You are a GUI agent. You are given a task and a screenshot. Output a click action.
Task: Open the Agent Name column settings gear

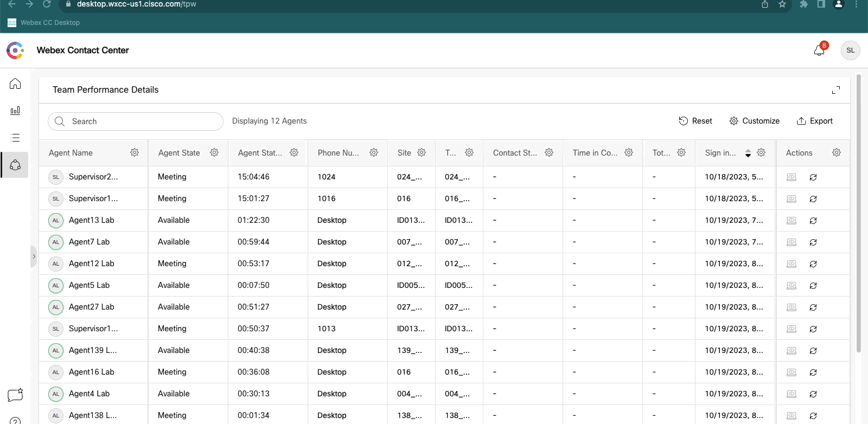[135, 153]
